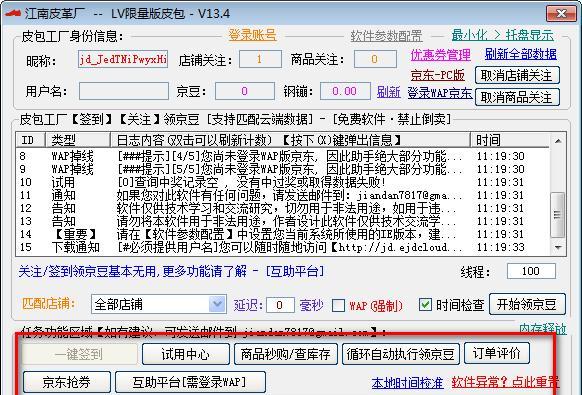Select log row 10 试用
This screenshot has width=582, height=395.
click(x=282, y=182)
